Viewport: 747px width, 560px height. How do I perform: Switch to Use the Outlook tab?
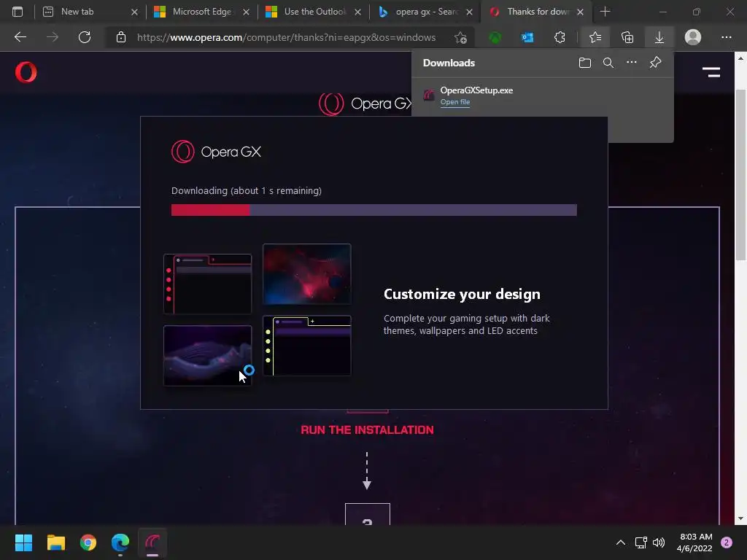[x=314, y=12]
